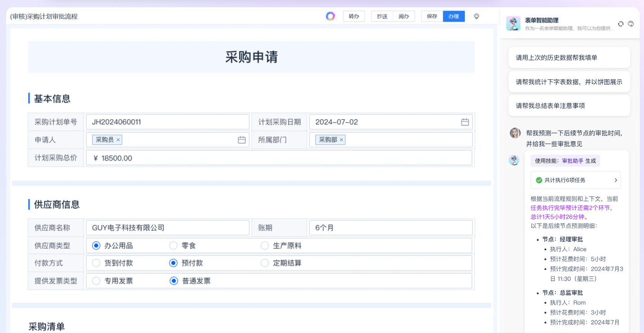Click the 抄送 toolbar option
Screen dimensions: 644x333
[x=382, y=16]
